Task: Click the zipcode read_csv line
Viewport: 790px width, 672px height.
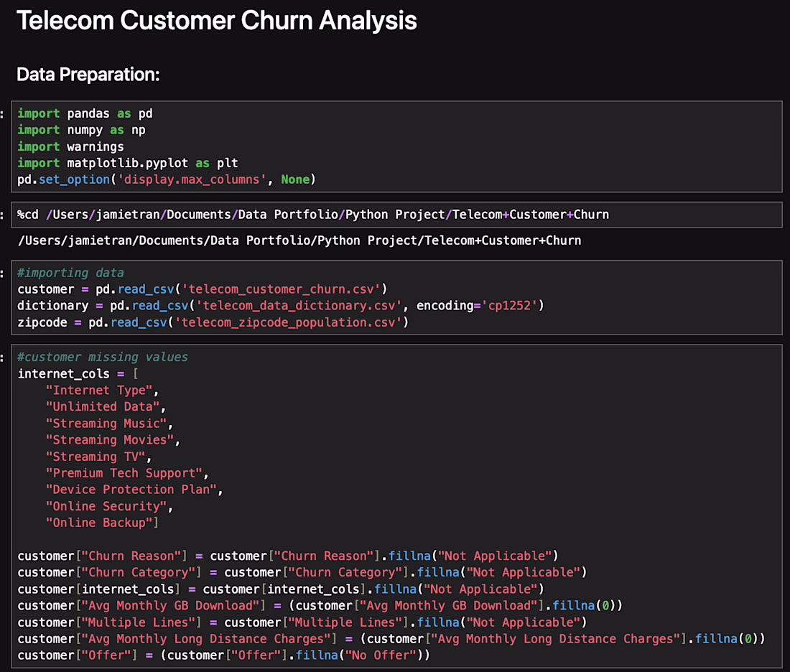Action: click(x=213, y=322)
